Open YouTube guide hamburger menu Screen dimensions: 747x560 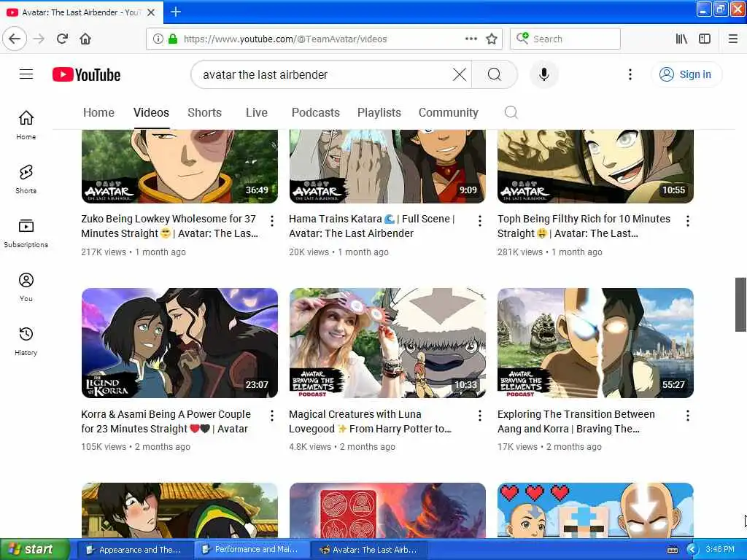tap(26, 74)
